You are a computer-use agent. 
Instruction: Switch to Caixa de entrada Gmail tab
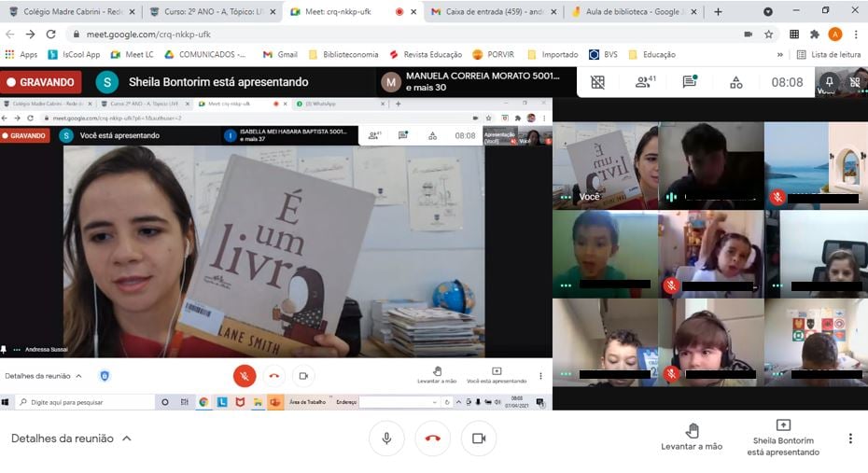coord(494,11)
